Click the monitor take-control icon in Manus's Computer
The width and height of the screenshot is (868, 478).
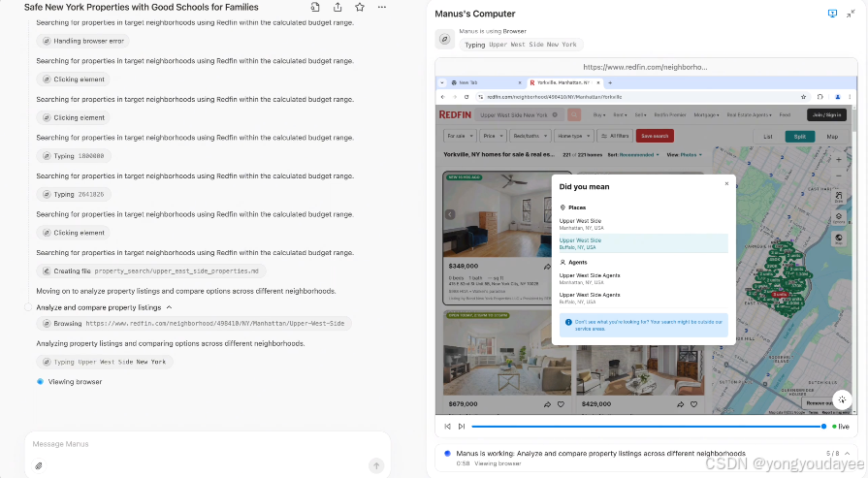832,14
